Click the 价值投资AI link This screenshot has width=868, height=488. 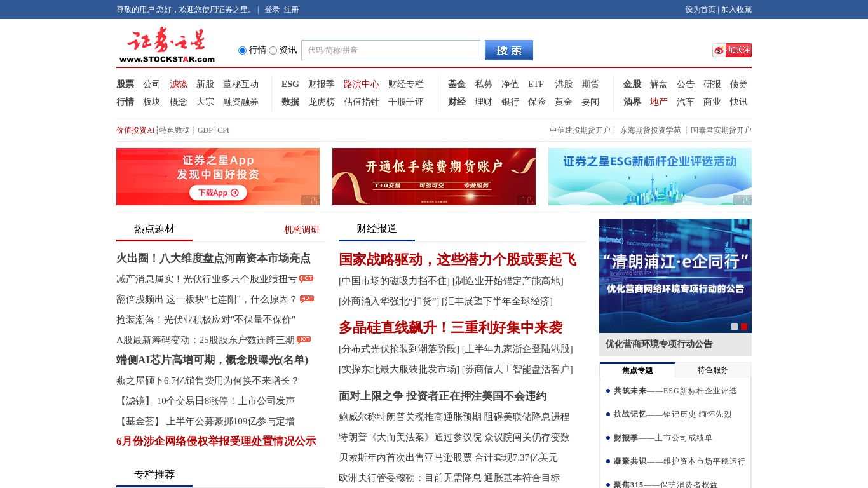(x=135, y=130)
